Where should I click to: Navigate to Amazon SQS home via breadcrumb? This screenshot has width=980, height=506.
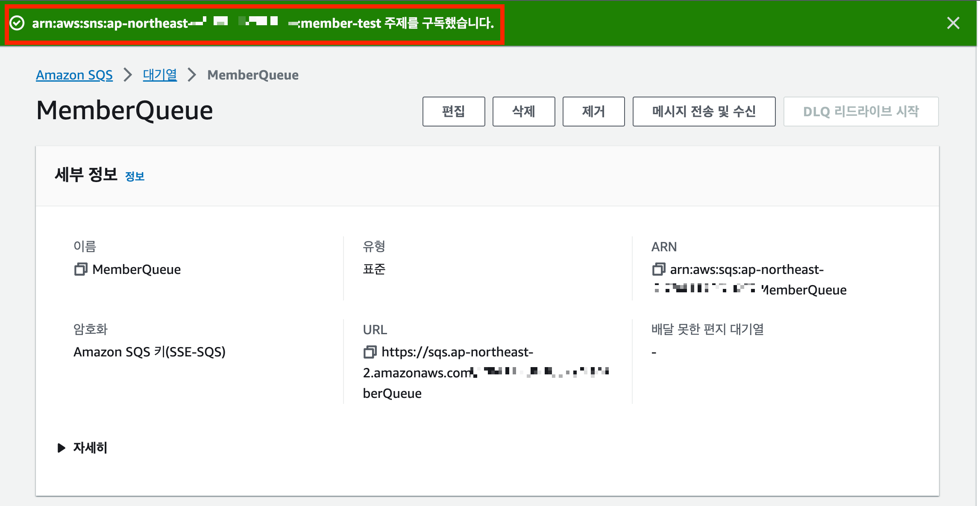pyautogui.click(x=74, y=75)
